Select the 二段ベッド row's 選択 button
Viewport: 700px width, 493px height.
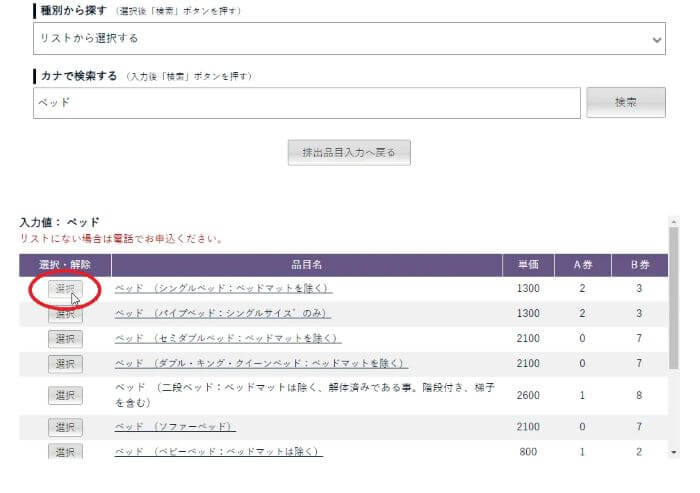tap(65, 395)
